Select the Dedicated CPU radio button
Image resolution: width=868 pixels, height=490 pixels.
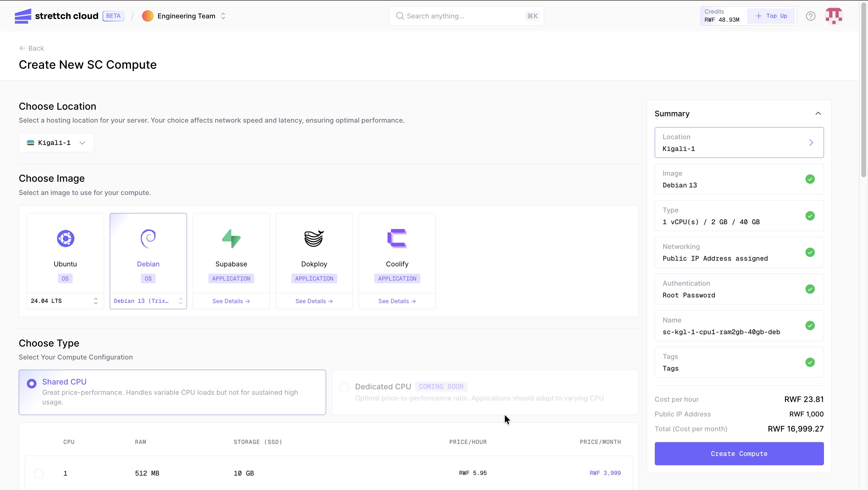(x=344, y=387)
